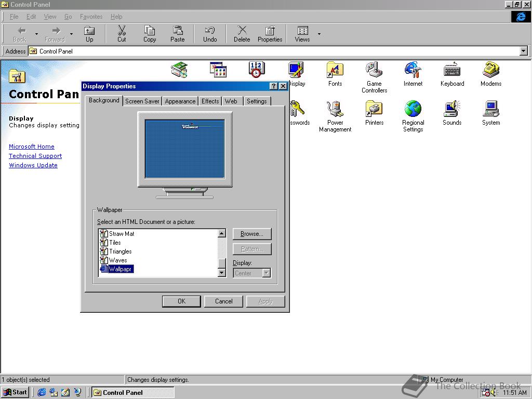Switch to the Screen Saver tab
The image size is (532, 399).
click(x=142, y=101)
